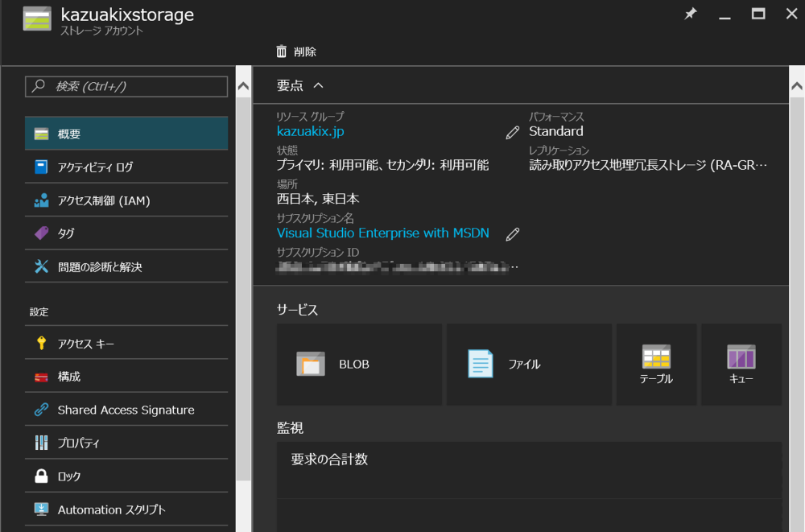
Task: Open アクセス制御 (IAM) menu item
Action: [x=126, y=200]
